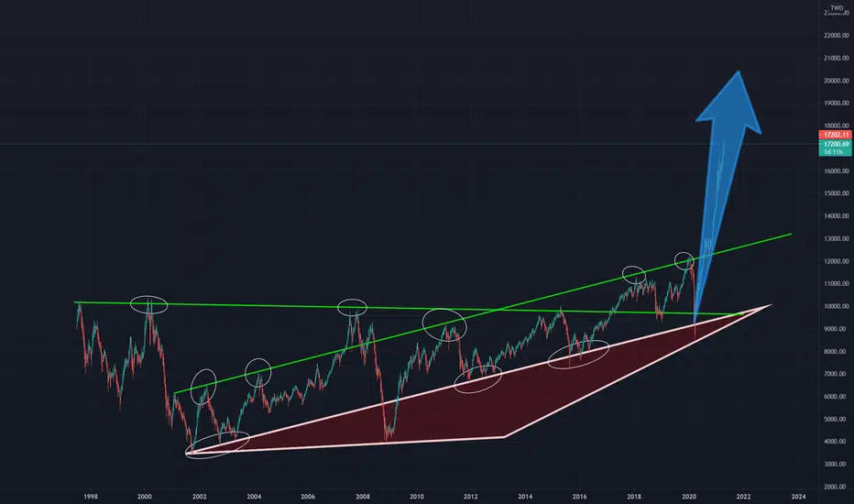
Task: Click the 2000 label on time axis
Action: pos(145,497)
